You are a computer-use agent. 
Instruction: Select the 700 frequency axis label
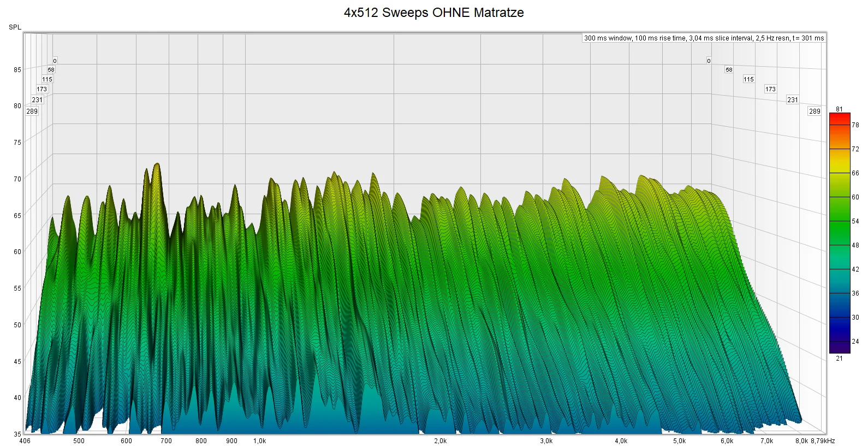[x=166, y=441]
